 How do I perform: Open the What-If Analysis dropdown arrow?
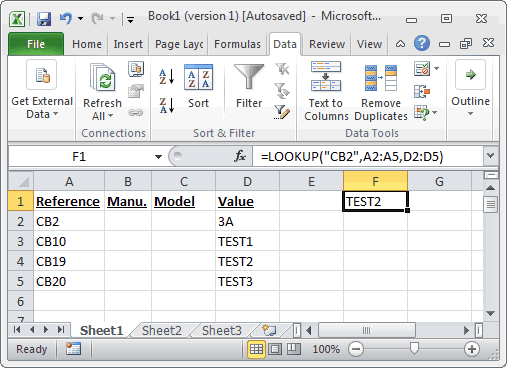click(435, 113)
